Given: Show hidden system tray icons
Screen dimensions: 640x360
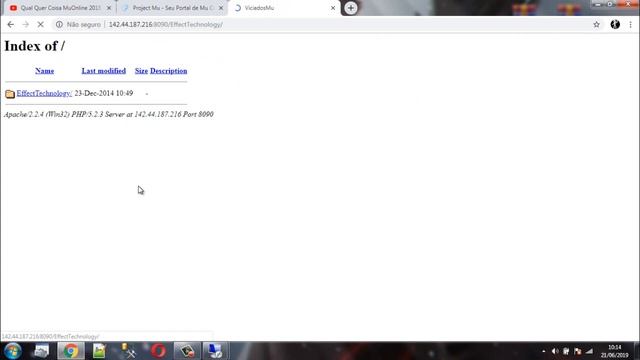Looking at the screenshot, I should pos(543,351).
